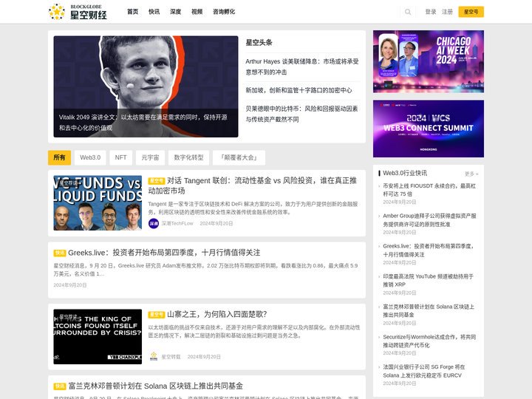Open the search magnifier icon
532x399 pixels.
pos(408,12)
